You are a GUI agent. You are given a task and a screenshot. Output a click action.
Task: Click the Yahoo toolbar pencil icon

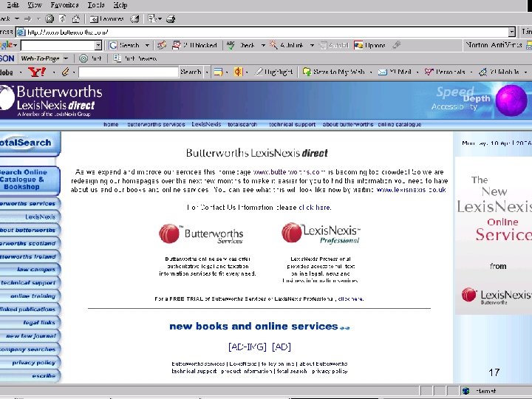[66, 72]
